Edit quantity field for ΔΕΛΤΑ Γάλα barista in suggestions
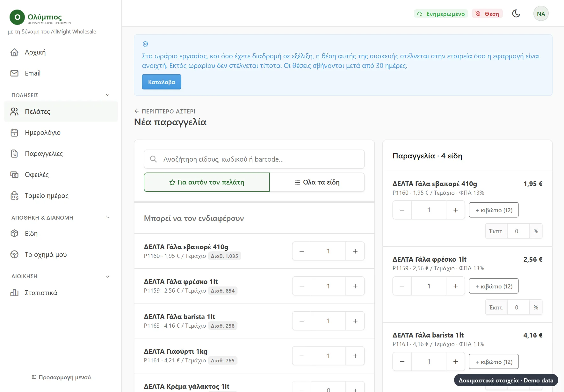The width and height of the screenshot is (564, 392). [x=329, y=321]
